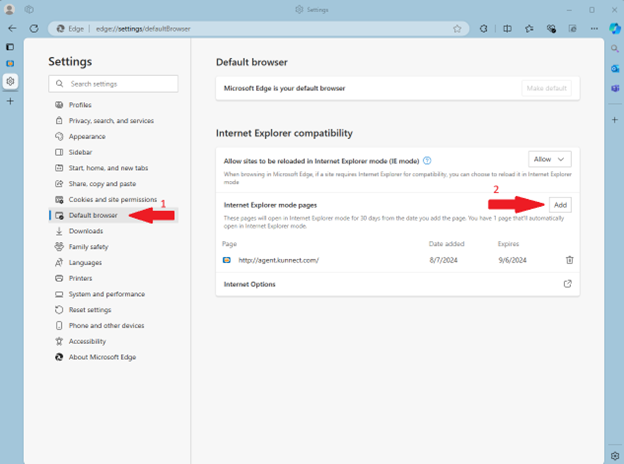Open Copilot from the sidebar top
This screenshot has width=624, height=464.
615,29
